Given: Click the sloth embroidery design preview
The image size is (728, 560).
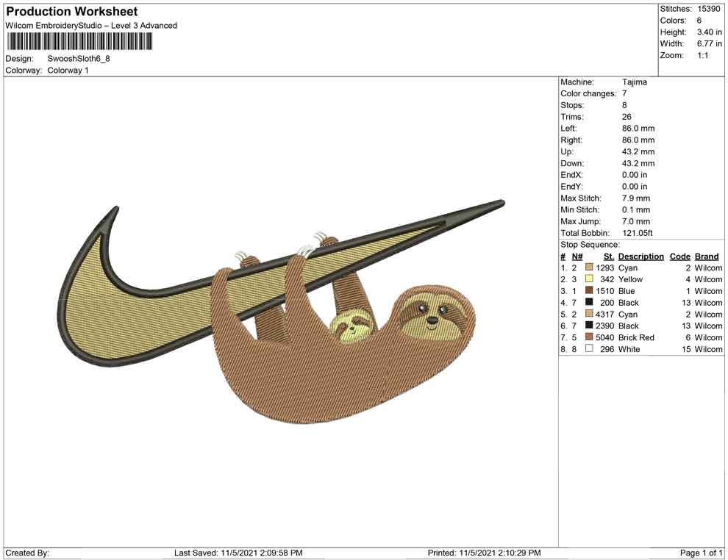Looking at the screenshot, I should (282, 312).
